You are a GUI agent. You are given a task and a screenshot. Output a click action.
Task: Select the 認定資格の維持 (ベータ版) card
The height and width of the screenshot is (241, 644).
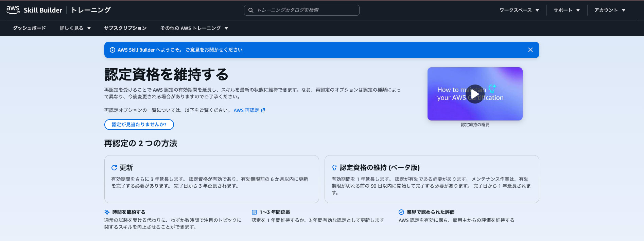pyautogui.click(x=432, y=179)
